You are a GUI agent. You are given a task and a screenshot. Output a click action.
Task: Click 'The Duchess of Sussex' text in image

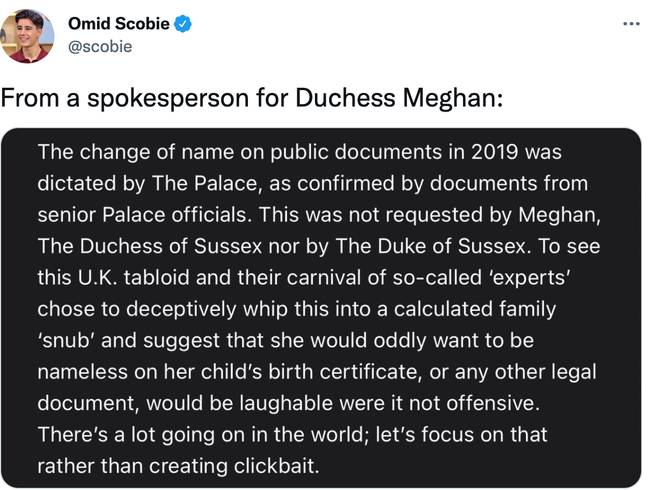[x=150, y=246]
